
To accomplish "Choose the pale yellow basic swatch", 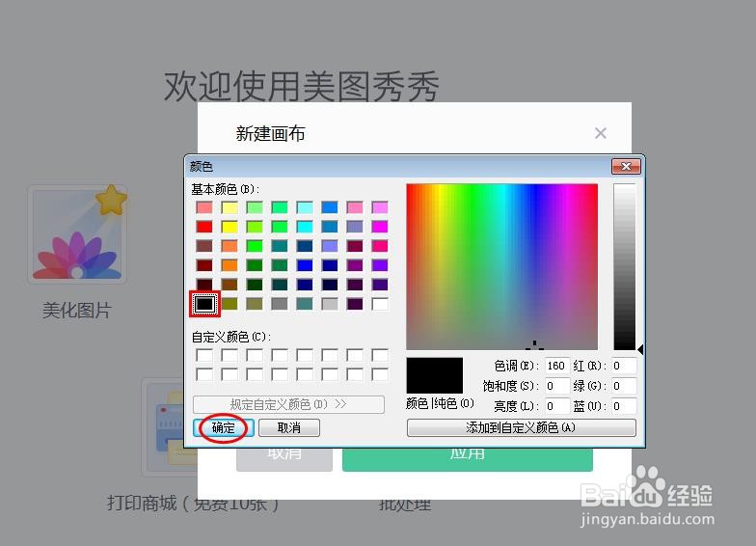I will [x=229, y=207].
